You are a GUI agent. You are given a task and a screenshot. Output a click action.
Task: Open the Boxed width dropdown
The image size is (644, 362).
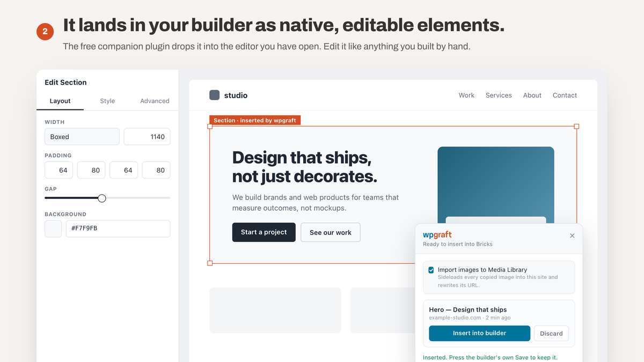click(x=82, y=137)
